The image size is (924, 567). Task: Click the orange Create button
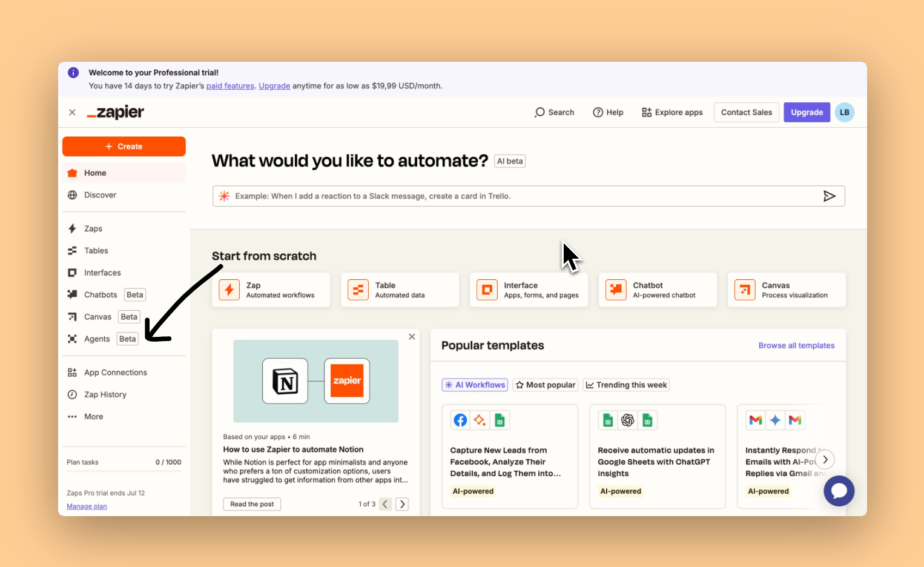pos(124,147)
